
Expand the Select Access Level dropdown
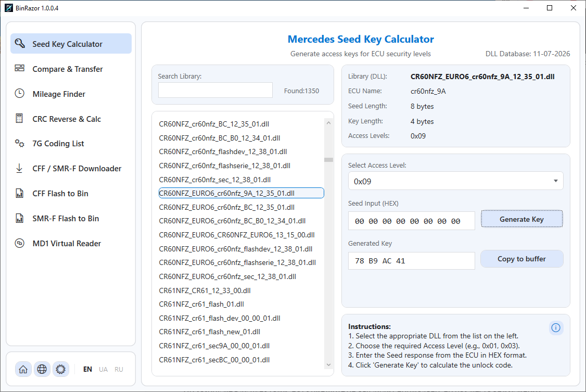[455, 181]
